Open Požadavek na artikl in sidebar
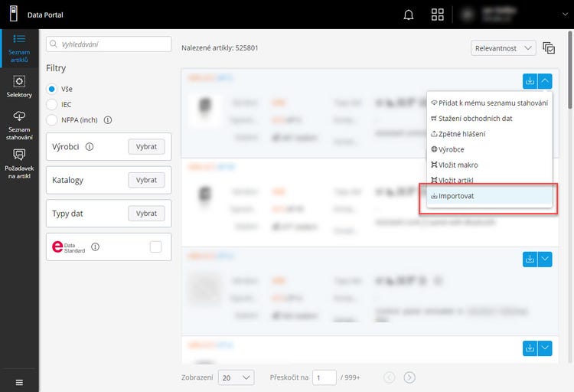This screenshot has width=574, height=392. coord(19,163)
